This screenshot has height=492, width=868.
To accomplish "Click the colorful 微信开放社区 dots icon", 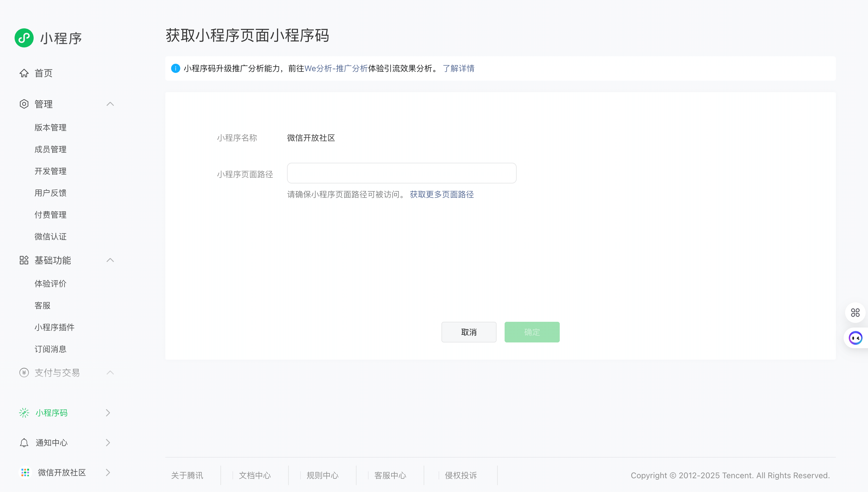I will (x=25, y=472).
